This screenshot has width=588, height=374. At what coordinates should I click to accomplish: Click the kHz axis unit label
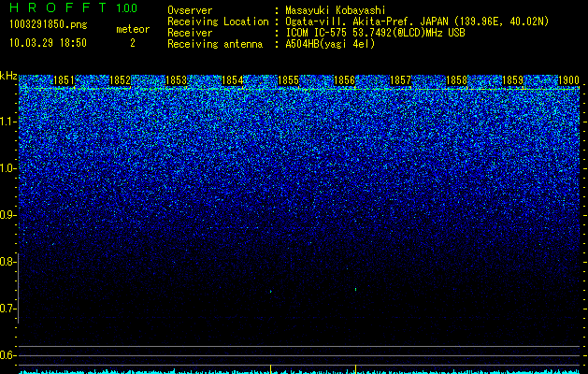(8, 76)
